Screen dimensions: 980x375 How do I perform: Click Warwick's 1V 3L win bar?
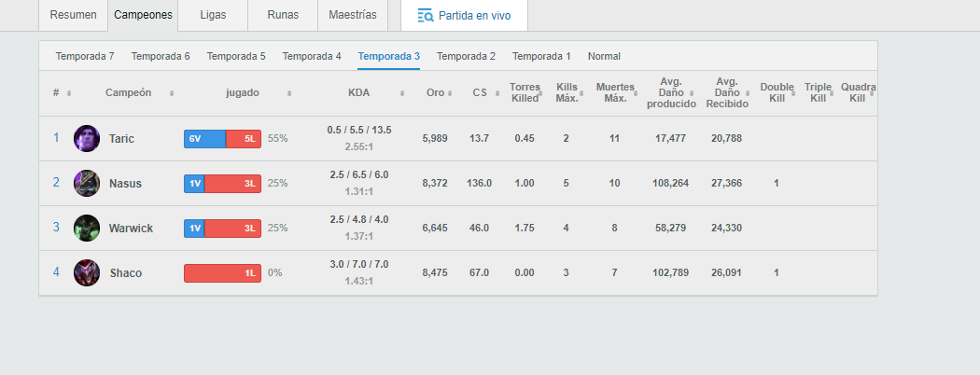(x=222, y=229)
